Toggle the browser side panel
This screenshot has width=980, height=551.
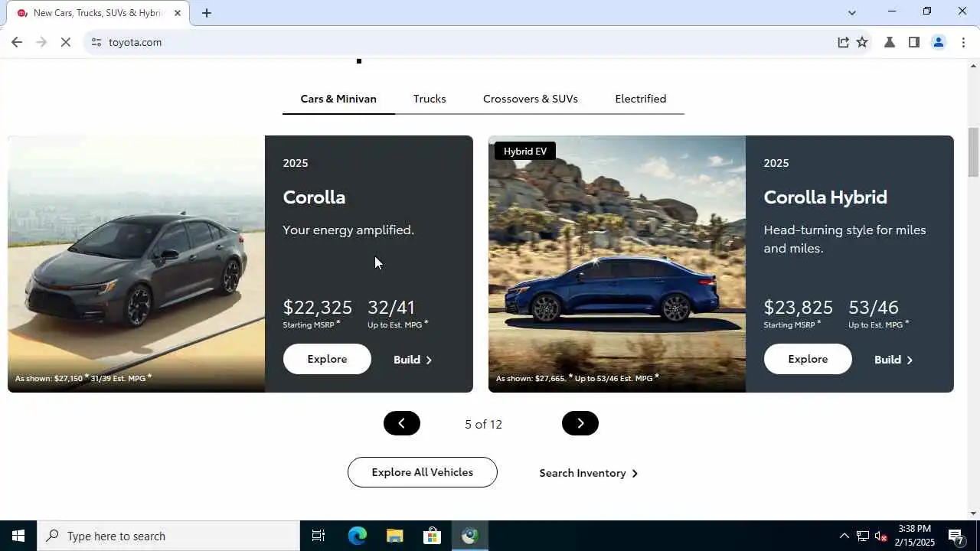(913, 42)
